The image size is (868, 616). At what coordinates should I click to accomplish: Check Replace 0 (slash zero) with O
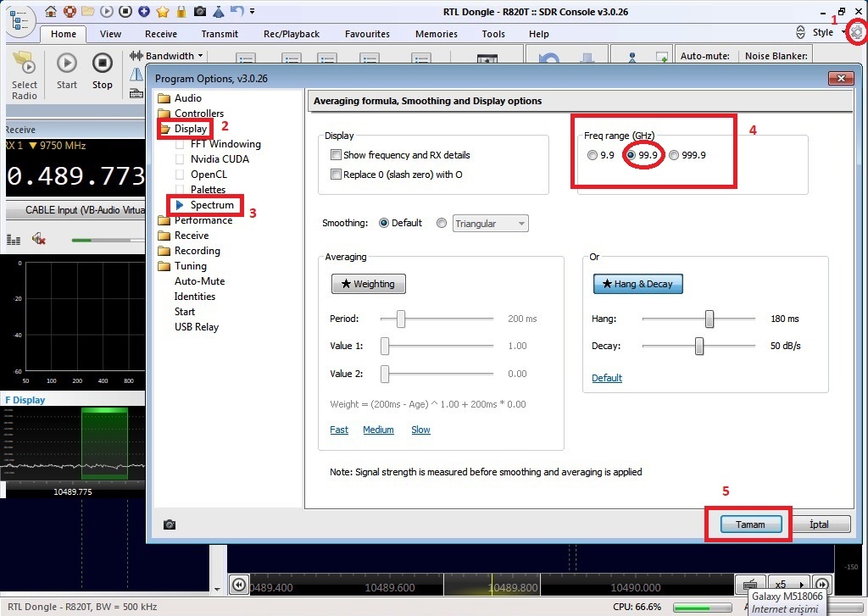point(337,175)
